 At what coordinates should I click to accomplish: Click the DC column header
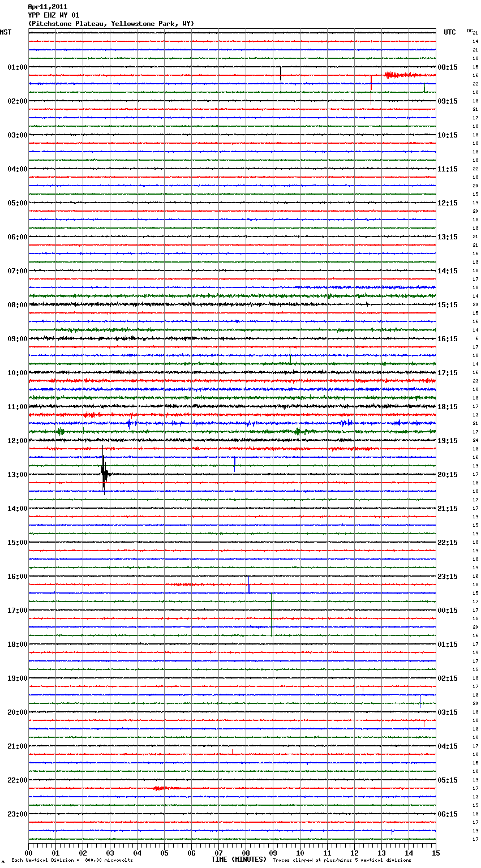[x=470, y=31]
